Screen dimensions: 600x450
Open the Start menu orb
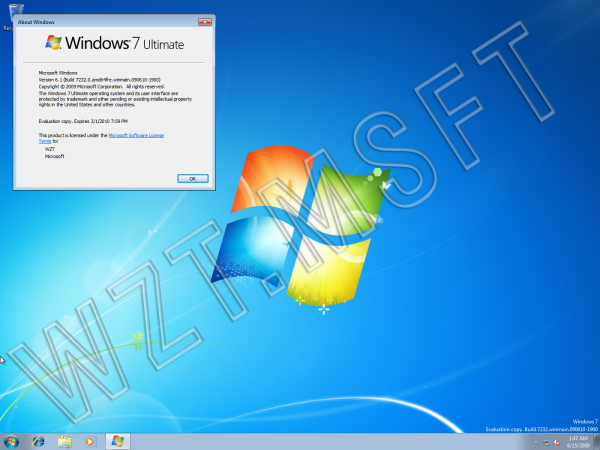(x=11, y=442)
